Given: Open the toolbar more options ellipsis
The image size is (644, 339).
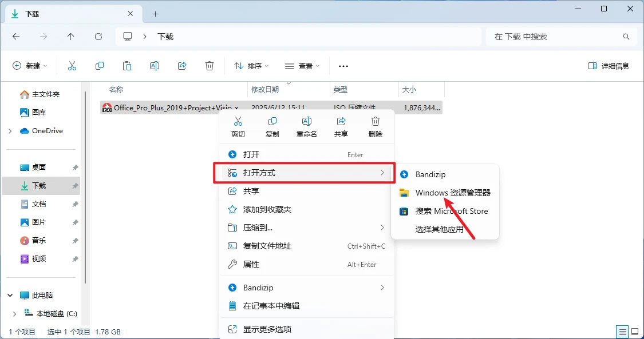Looking at the screenshot, I should [x=343, y=66].
